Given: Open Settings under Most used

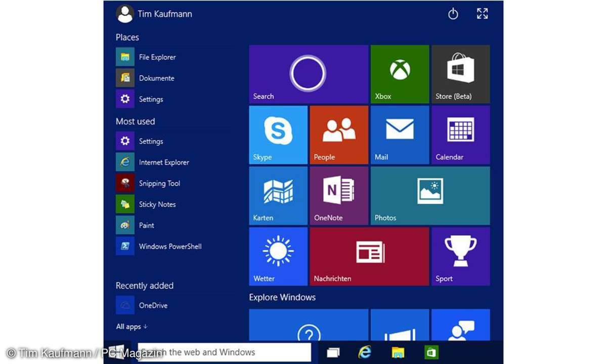Looking at the screenshot, I should click(x=140, y=141).
